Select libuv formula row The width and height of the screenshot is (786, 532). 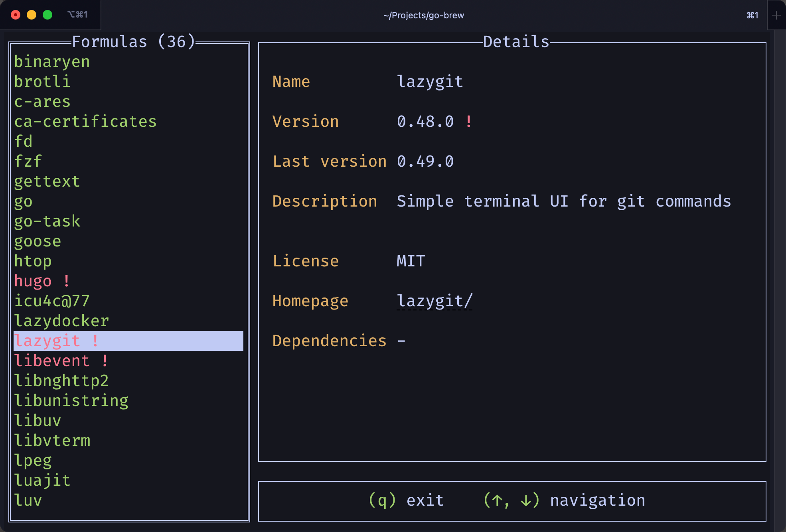128,421
